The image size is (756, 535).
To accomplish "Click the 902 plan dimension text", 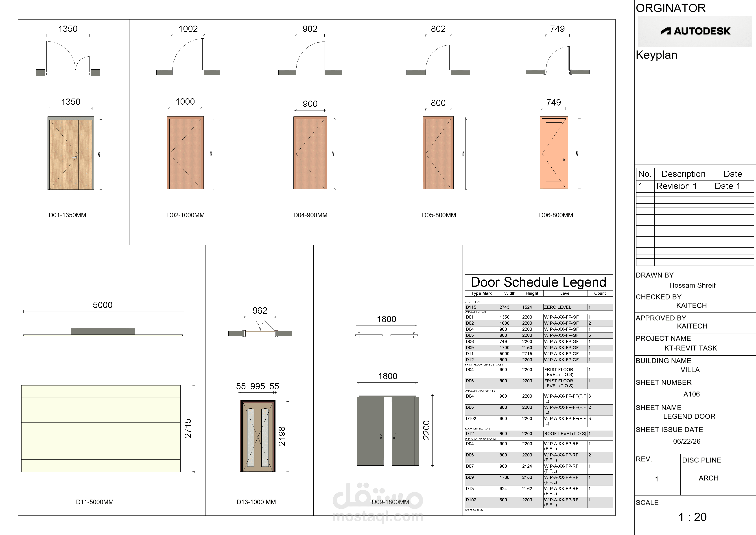I will click(310, 29).
